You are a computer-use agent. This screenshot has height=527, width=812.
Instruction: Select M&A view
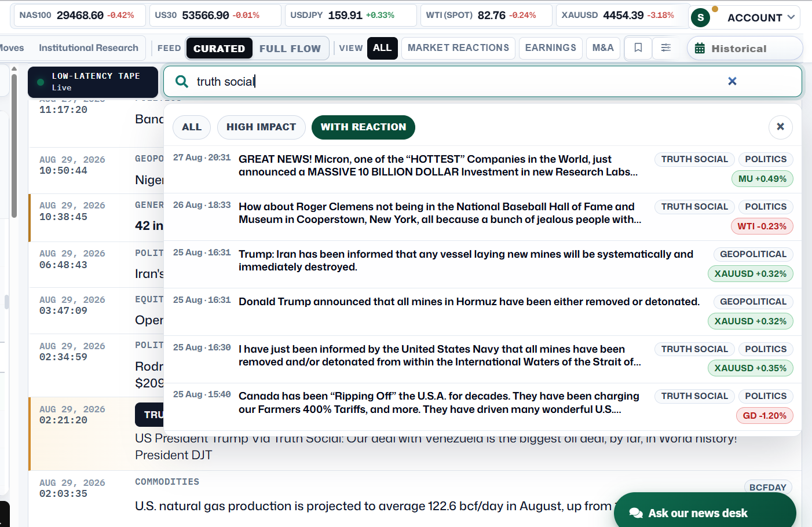[x=603, y=48]
